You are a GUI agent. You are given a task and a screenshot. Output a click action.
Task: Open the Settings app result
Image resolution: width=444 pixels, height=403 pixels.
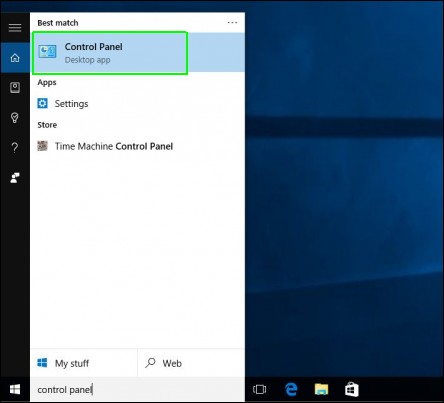[137, 104]
